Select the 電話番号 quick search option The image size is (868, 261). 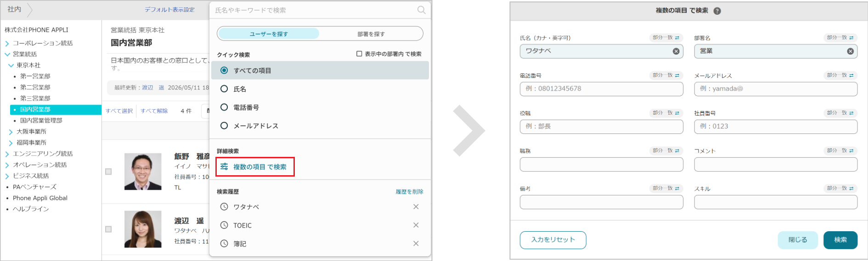tap(224, 107)
